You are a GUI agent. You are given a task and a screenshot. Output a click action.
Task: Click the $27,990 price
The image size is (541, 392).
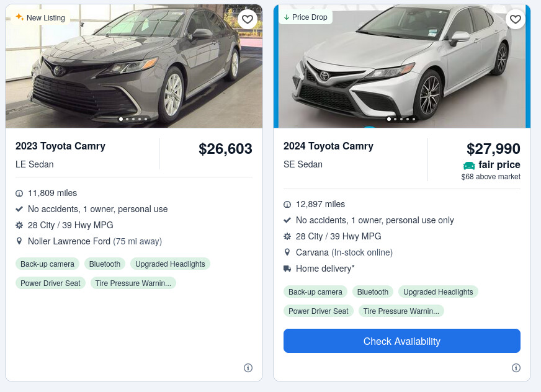pyautogui.click(x=493, y=149)
